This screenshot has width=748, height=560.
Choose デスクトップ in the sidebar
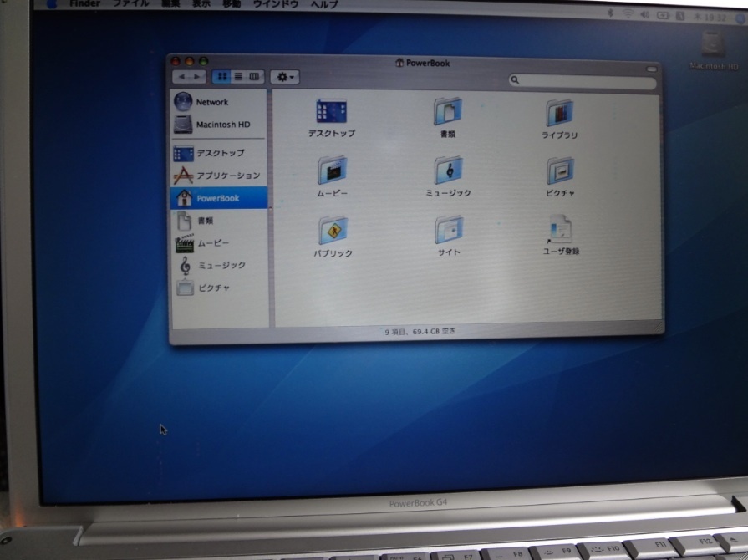pyautogui.click(x=218, y=153)
